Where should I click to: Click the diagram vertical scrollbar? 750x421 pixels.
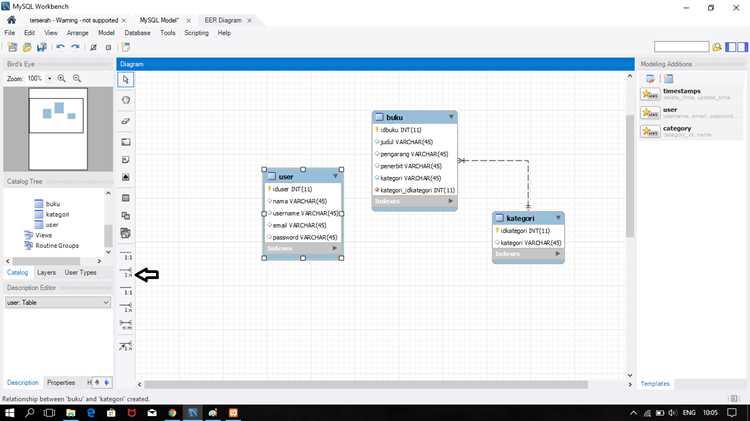(630, 175)
